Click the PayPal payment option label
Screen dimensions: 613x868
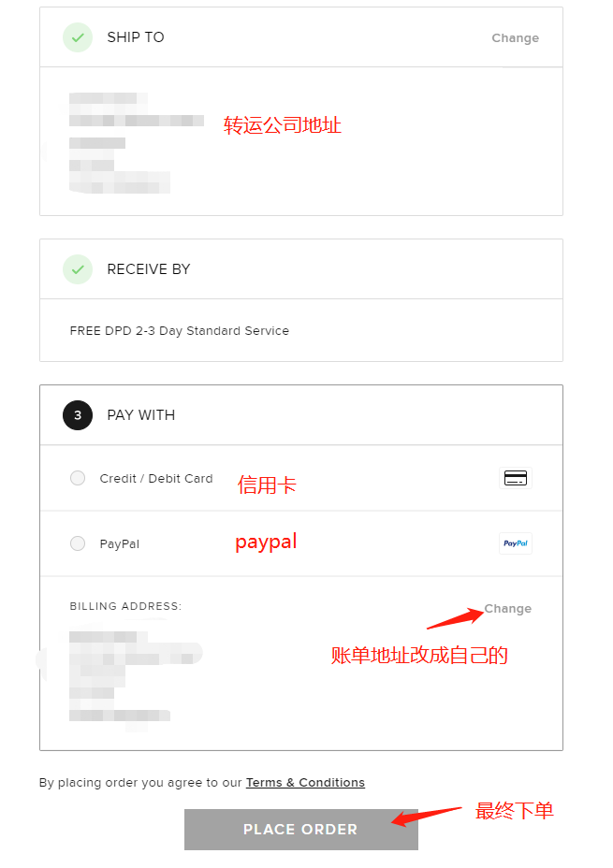click(x=120, y=544)
